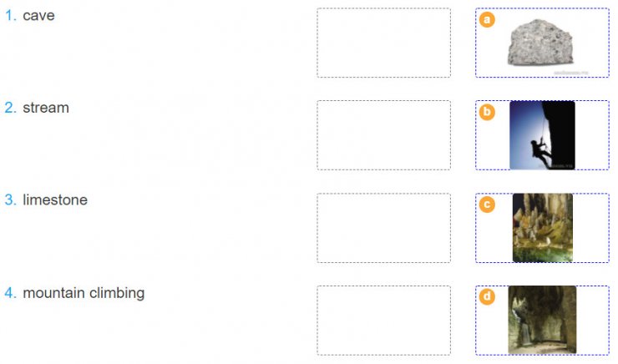The width and height of the screenshot is (618, 364).
Task: Click the word 'cave'
Action: point(38,16)
